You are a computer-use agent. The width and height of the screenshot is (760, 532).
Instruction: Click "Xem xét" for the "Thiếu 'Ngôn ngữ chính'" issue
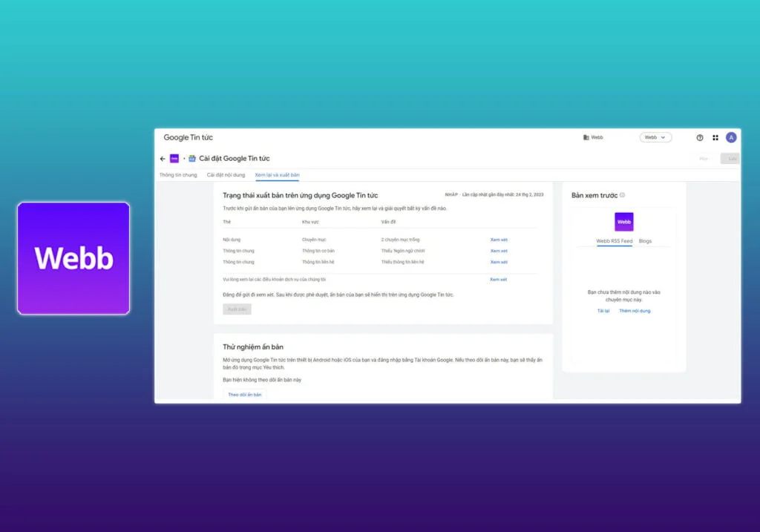pos(499,251)
